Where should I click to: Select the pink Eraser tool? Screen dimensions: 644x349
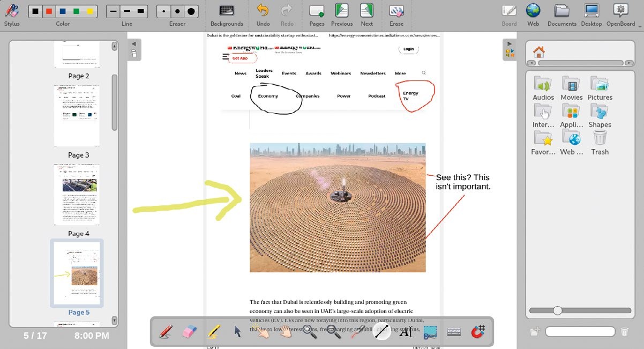190,331
